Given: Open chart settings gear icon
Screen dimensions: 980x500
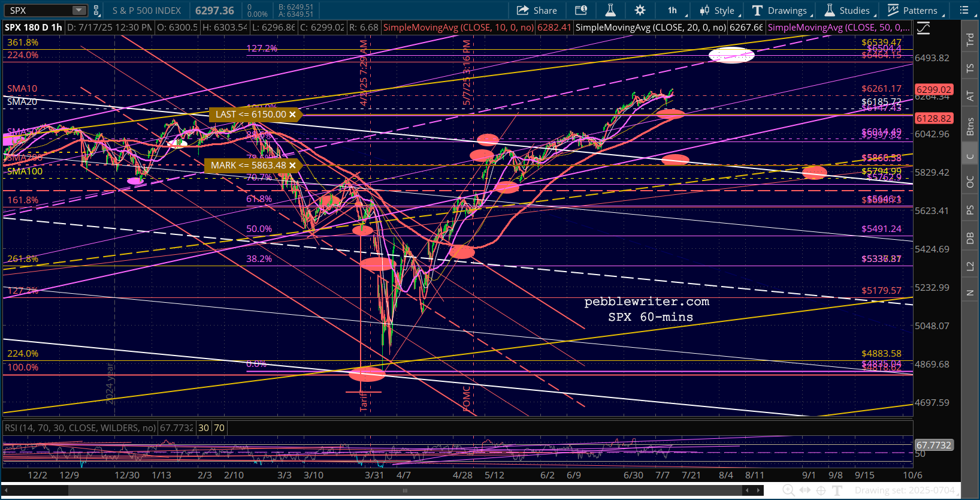Looking at the screenshot, I should [x=640, y=10].
